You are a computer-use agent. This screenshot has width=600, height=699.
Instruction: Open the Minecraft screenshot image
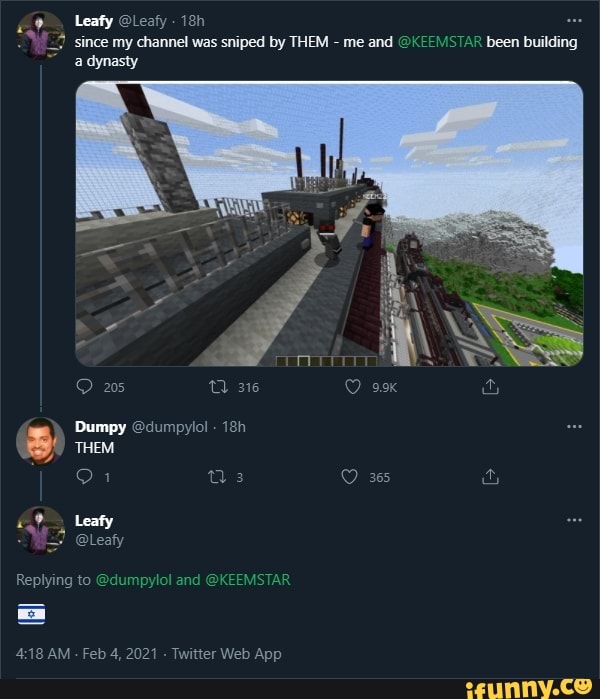329,224
